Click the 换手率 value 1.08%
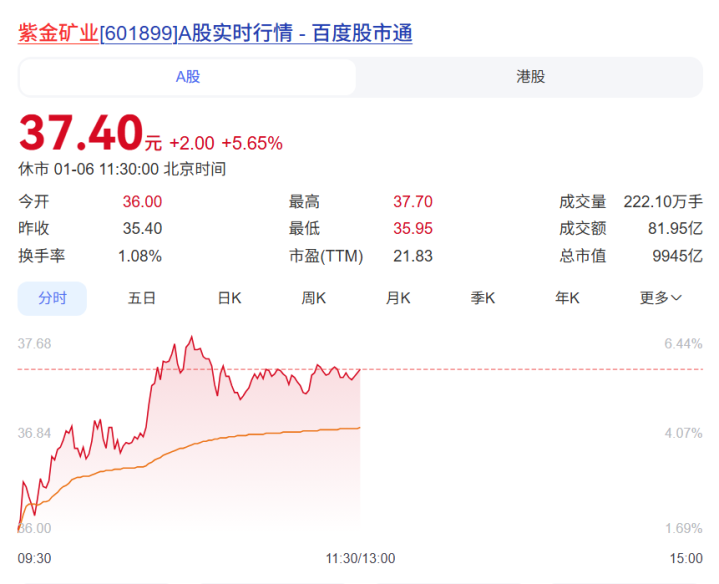The image size is (719, 584). coord(140,256)
